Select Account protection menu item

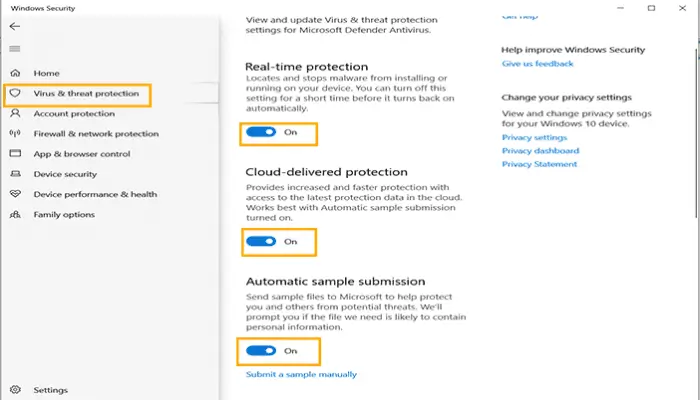pos(74,114)
